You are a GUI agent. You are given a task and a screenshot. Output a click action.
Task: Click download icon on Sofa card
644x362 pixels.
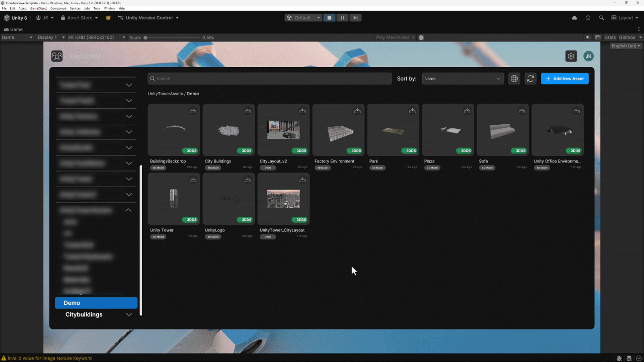[x=522, y=111]
